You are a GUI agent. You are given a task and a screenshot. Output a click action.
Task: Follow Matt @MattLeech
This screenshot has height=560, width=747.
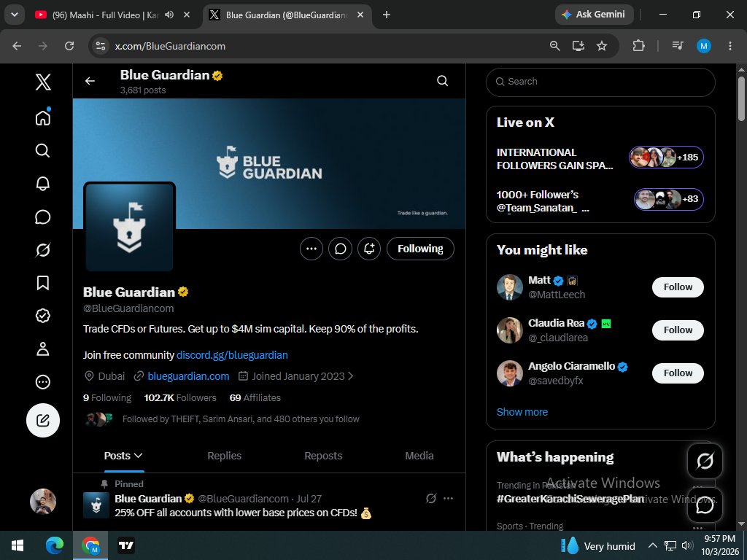pyautogui.click(x=678, y=287)
